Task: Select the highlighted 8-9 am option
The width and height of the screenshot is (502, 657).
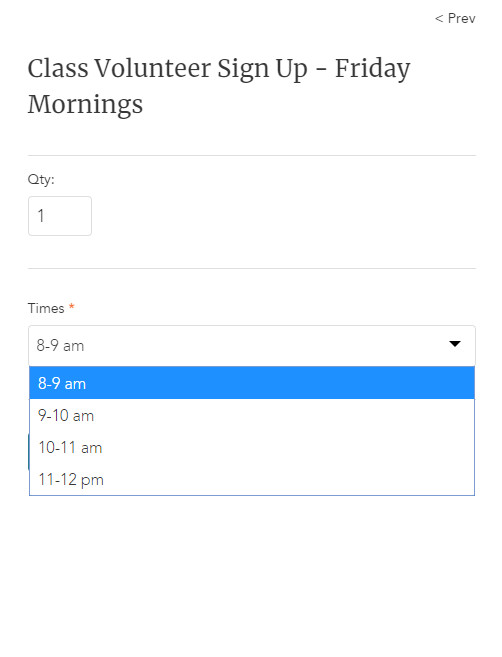Action: 252,383
